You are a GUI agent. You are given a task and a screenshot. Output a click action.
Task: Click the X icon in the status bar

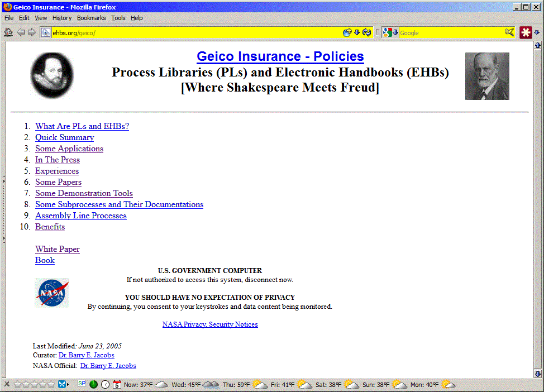coord(7,384)
